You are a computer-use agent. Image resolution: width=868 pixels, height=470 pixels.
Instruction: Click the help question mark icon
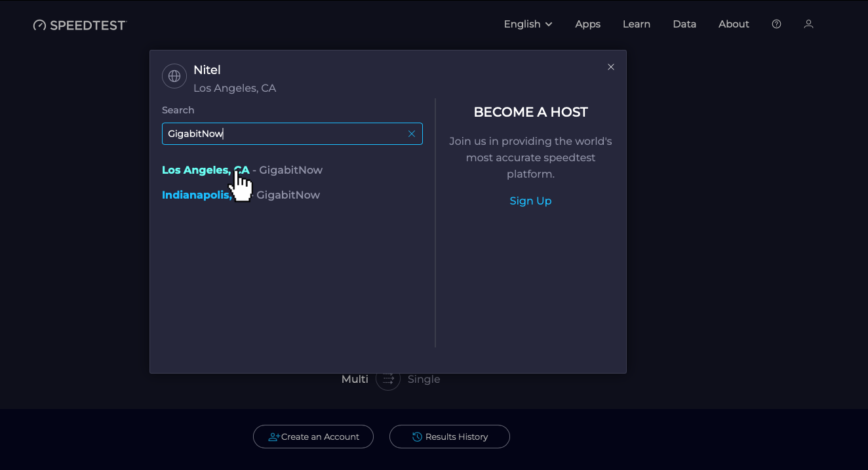[776, 24]
